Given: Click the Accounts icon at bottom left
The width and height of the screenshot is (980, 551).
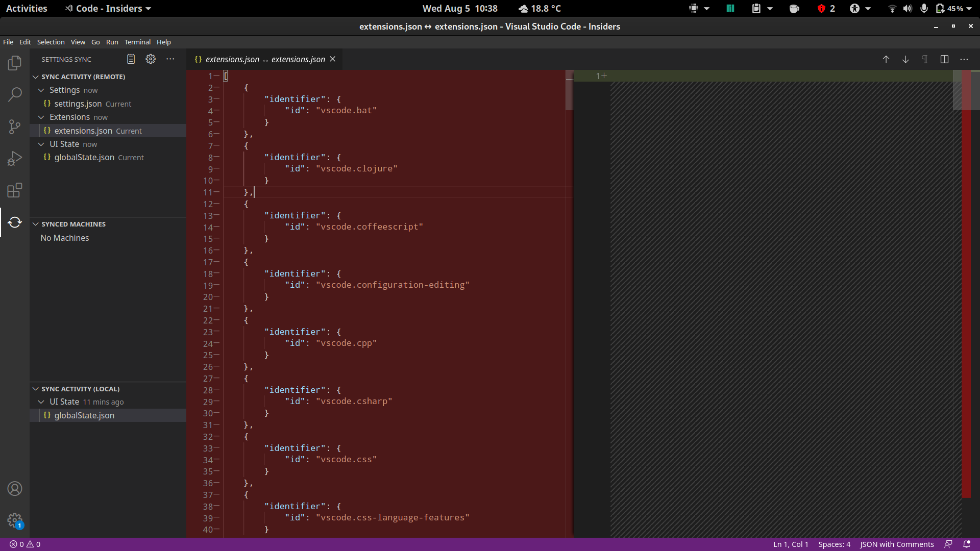Looking at the screenshot, I should pyautogui.click(x=15, y=488).
